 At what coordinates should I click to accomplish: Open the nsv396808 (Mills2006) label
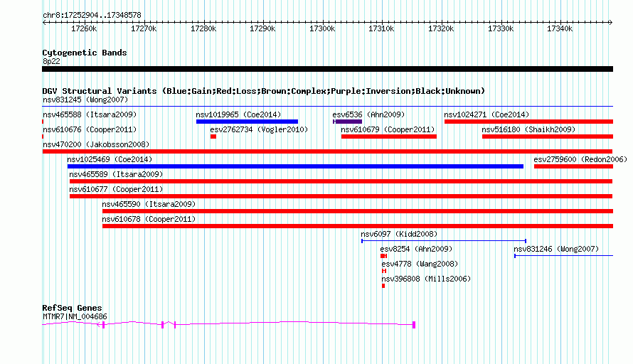(426, 279)
